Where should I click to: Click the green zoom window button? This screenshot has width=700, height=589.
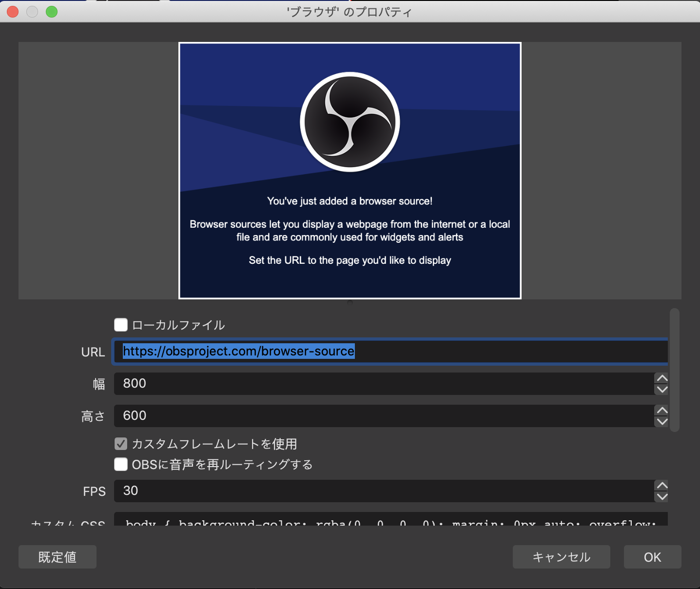point(52,12)
